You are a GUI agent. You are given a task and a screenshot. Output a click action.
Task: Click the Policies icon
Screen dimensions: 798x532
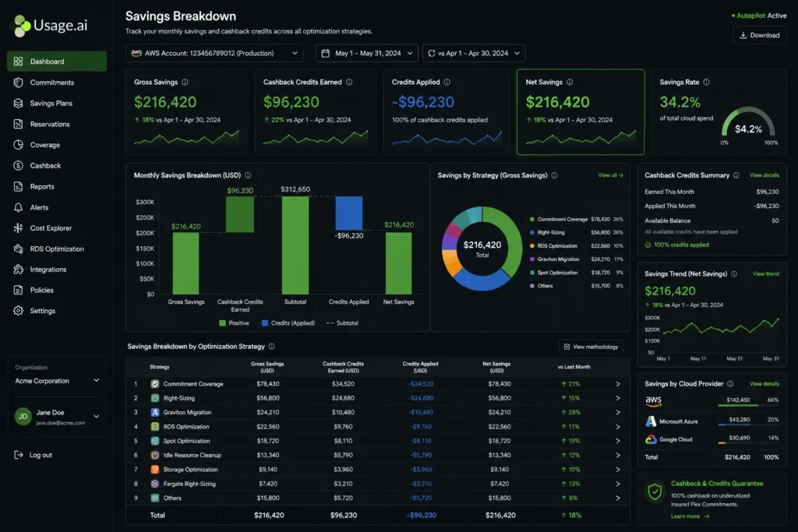coord(19,290)
